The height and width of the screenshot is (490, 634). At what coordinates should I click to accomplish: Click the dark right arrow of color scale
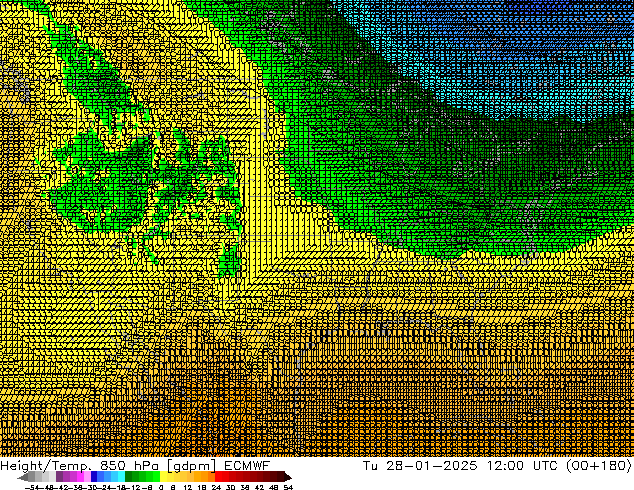click(x=288, y=477)
